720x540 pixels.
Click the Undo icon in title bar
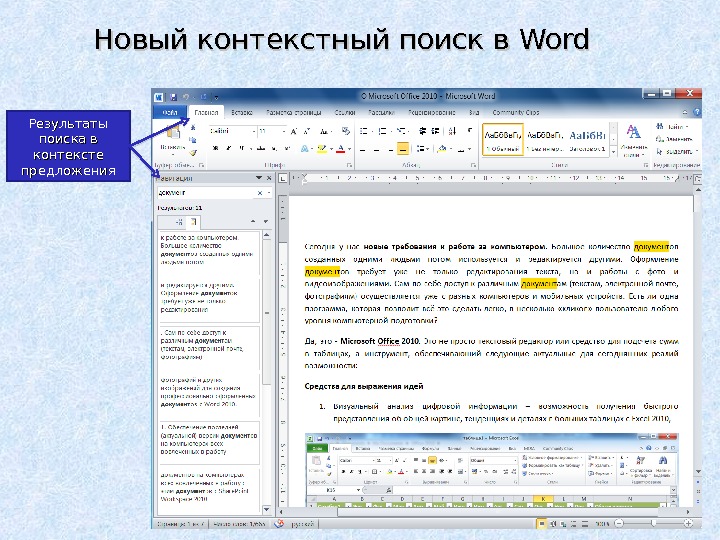[x=186, y=97]
